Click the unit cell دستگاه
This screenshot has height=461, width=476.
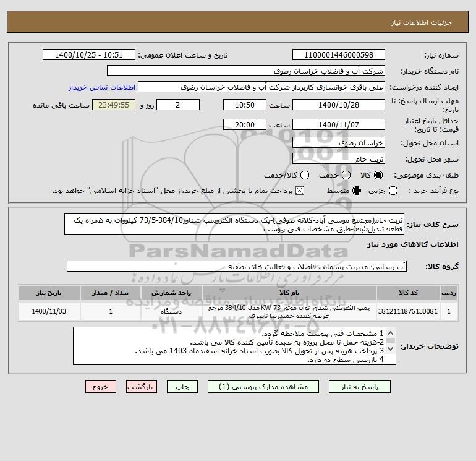coord(171,311)
